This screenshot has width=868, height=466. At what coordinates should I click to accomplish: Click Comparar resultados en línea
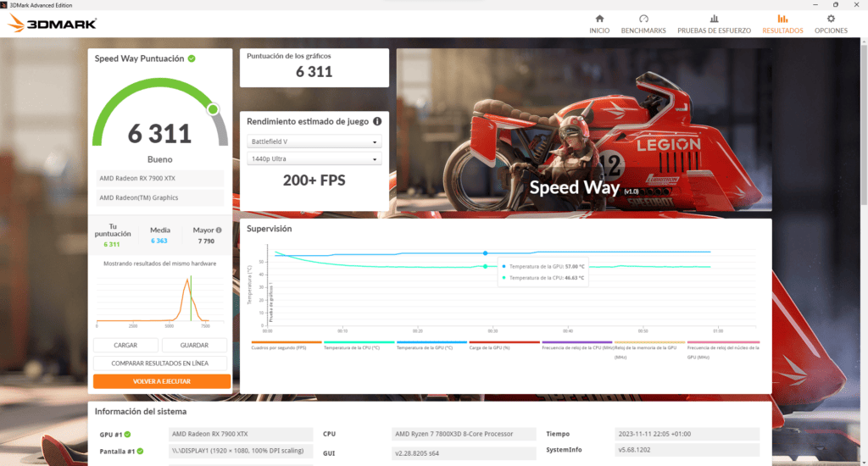click(x=160, y=363)
